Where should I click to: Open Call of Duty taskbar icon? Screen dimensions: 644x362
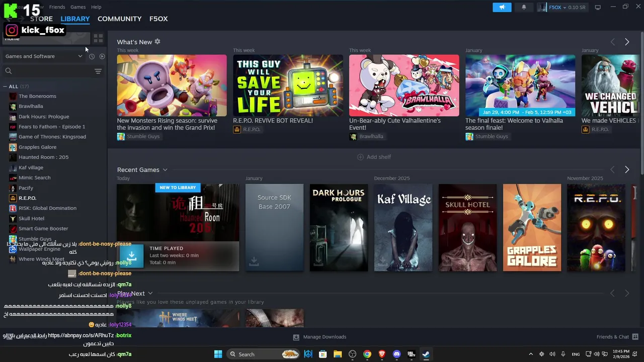411,354
